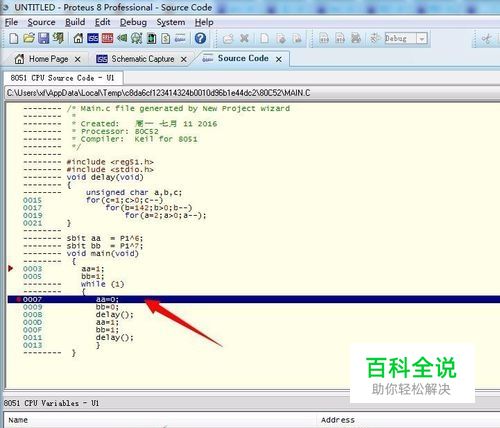Click the 'void delay(void)' line

click(105, 177)
